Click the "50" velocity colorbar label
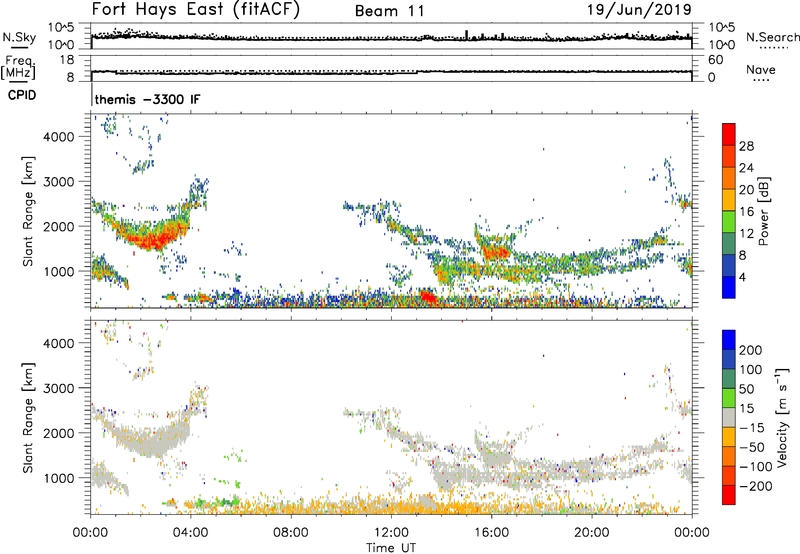This screenshot has height=554, width=800. (746, 389)
